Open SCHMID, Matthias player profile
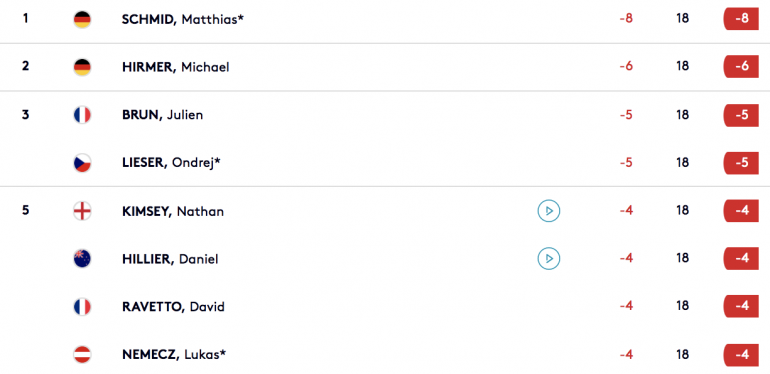 183,20
